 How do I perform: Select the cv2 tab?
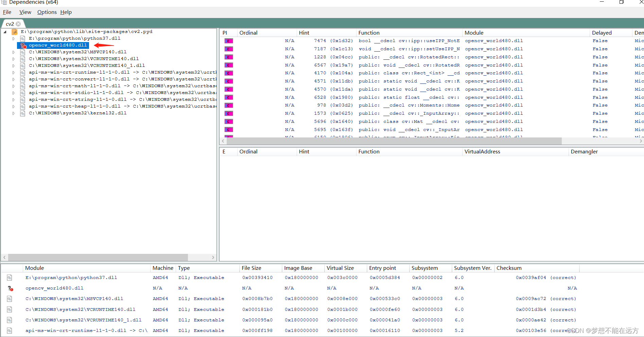click(x=10, y=24)
